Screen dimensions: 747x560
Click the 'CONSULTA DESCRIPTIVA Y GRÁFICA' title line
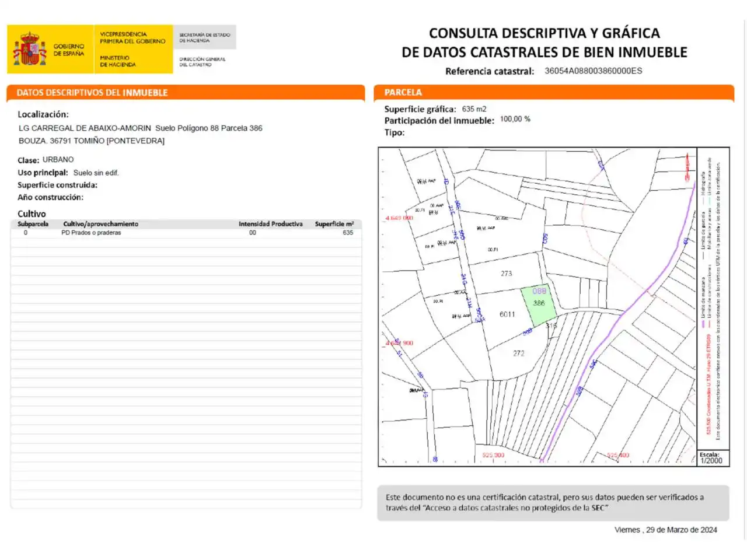544,33
